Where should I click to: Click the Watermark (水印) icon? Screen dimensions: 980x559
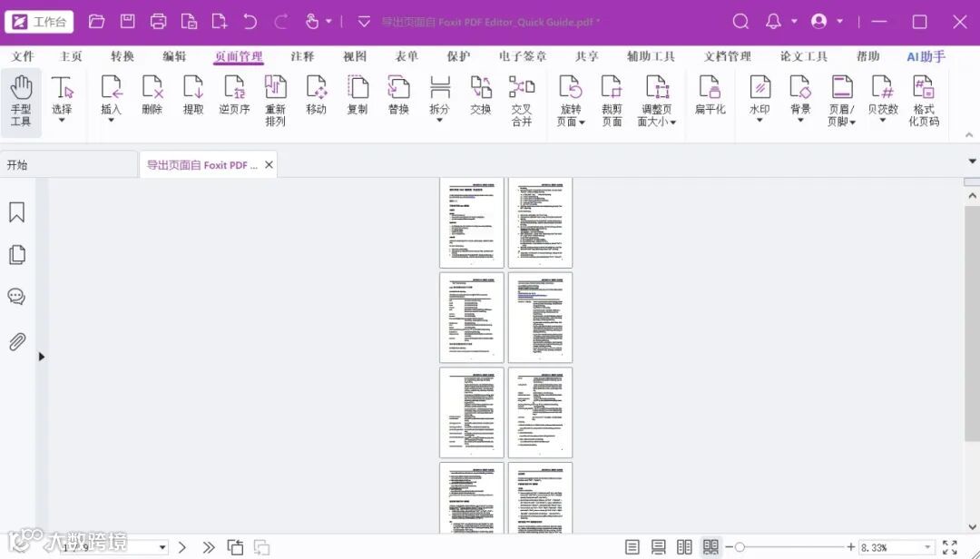[x=760, y=87]
